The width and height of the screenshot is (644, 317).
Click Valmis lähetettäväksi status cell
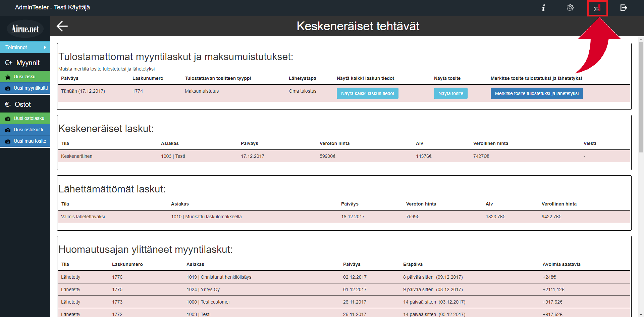pos(83,217)
